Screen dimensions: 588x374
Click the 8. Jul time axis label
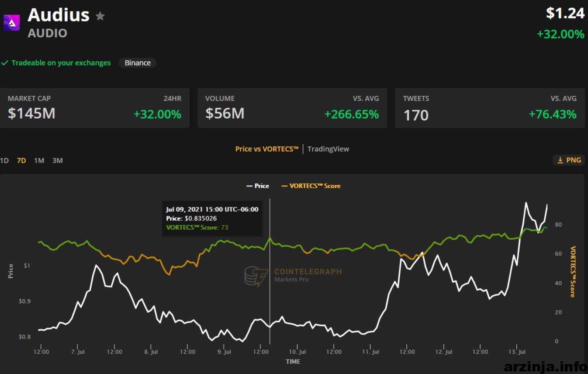(x=151, y=352)
